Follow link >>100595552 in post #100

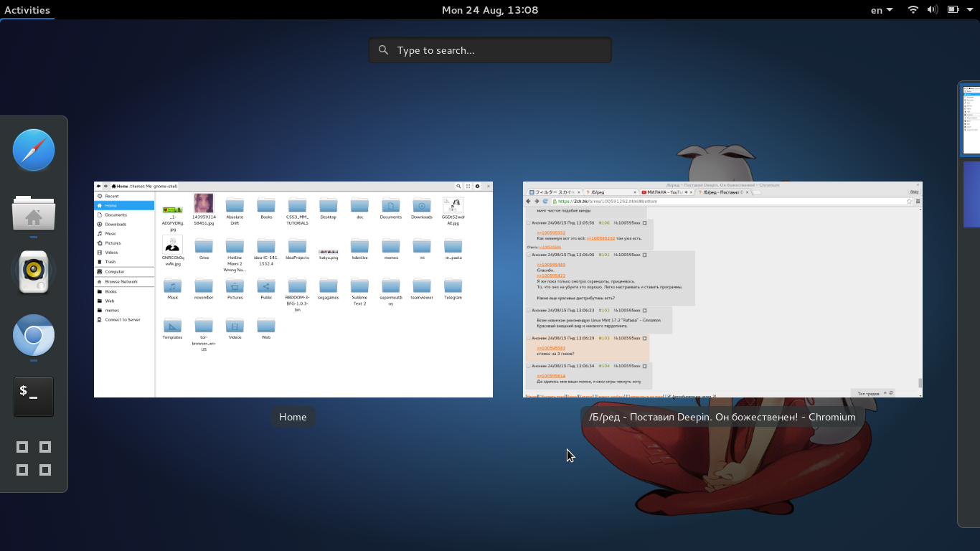[x=551, y=233]
